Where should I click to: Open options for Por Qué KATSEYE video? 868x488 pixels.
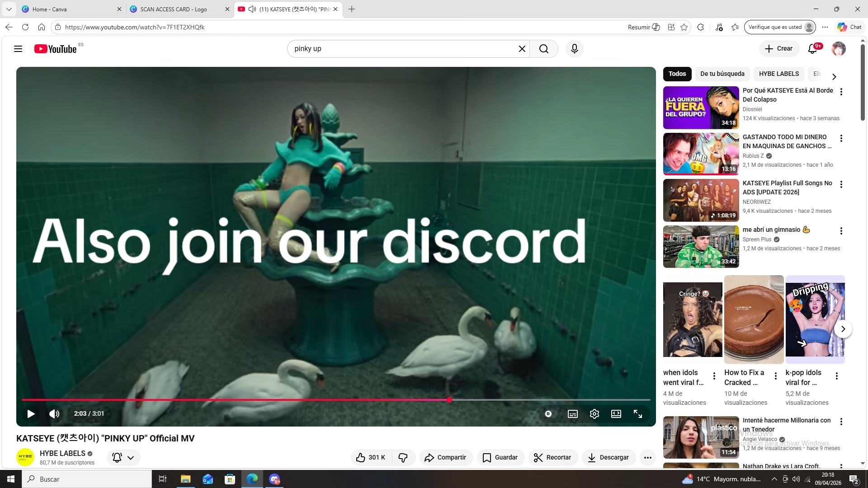coord(841,92)
